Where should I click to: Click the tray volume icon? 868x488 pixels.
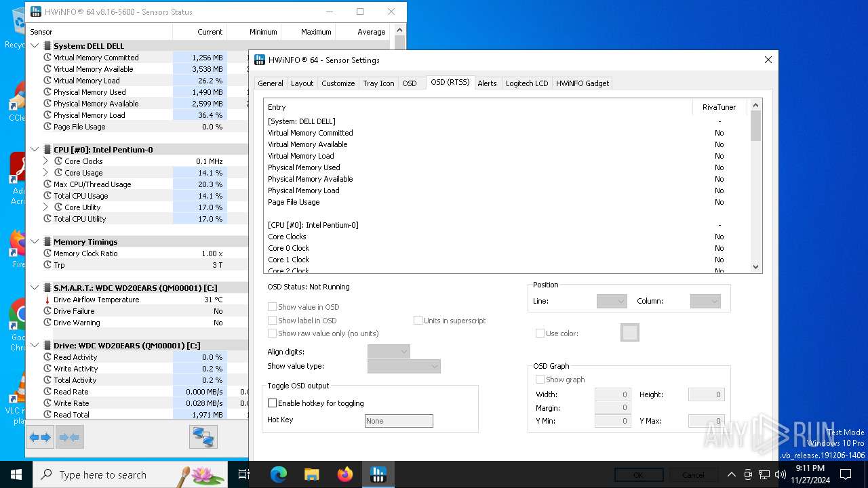coord(781,474)
